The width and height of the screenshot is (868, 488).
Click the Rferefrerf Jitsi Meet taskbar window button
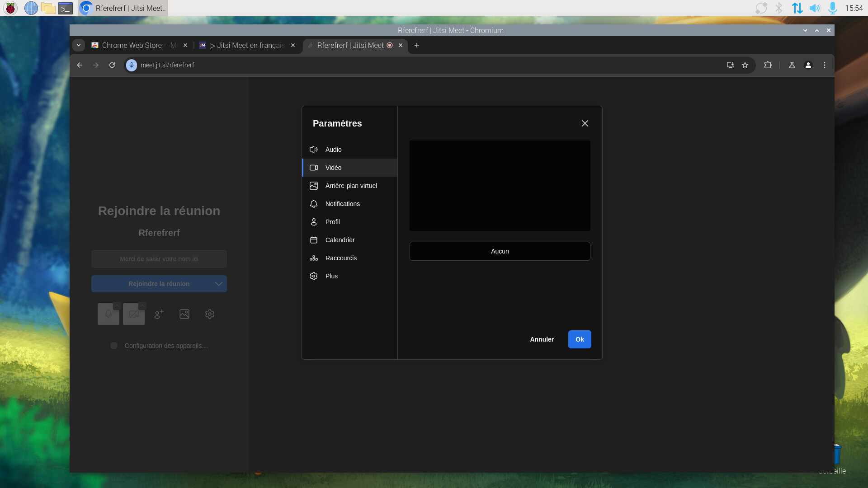[123, 8]
